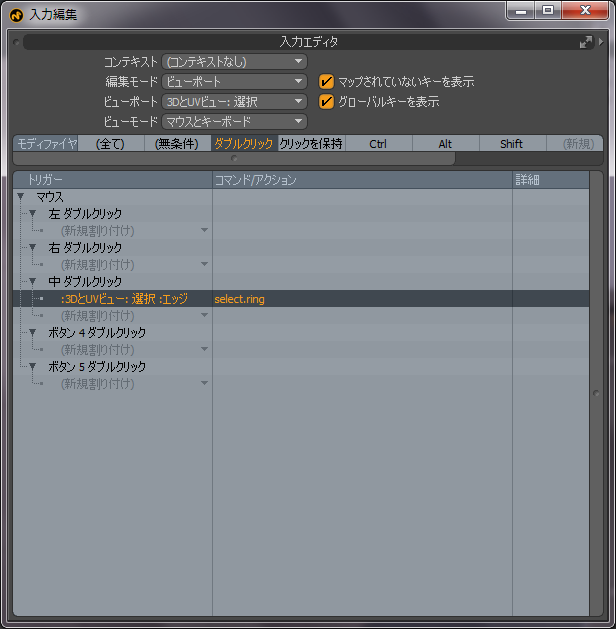Select the Ctrl modifier tab

378,144
